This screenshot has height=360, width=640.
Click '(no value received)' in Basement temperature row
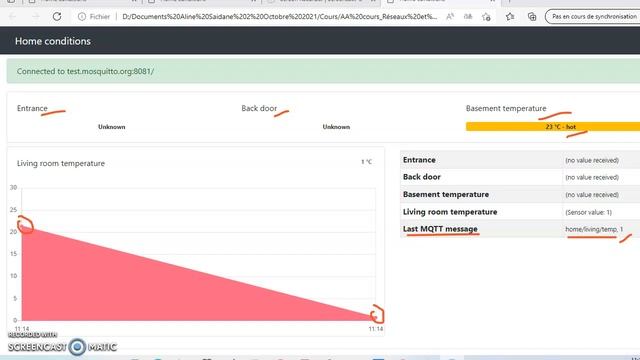[592, 195]
